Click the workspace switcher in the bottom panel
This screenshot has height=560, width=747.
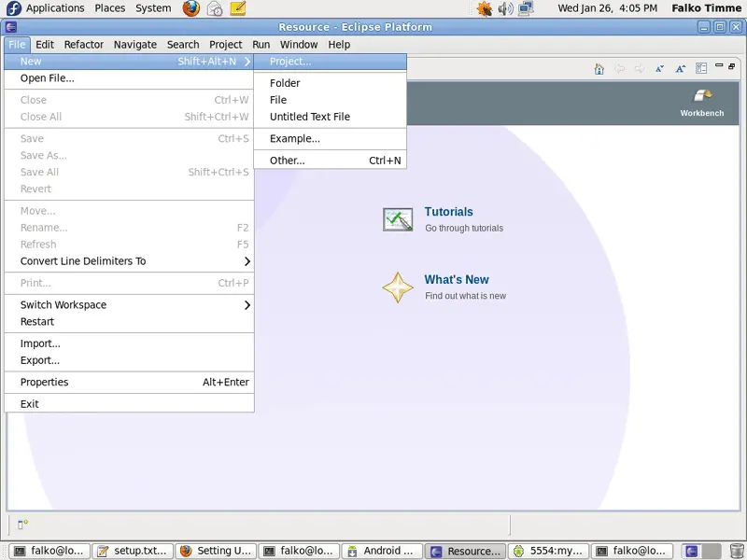[702, 551]
